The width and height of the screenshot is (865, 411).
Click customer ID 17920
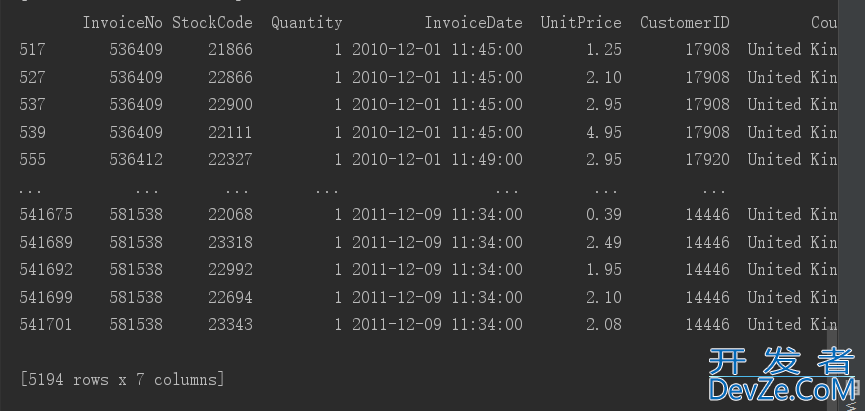tap(707, 159)
